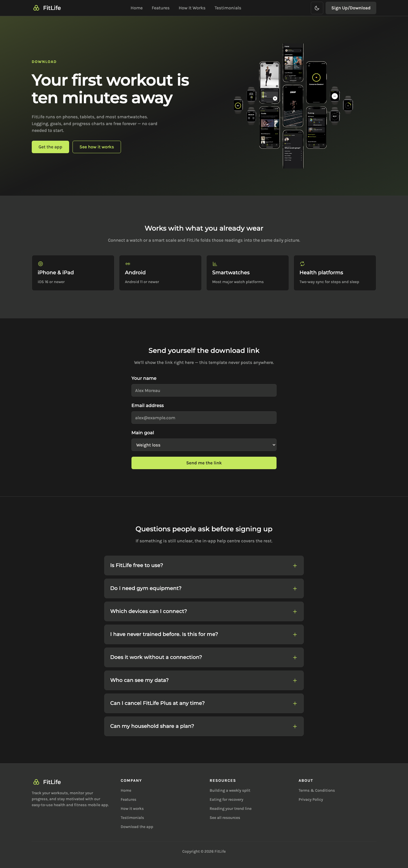This screenshot has width=408, height=868.
Task: Click plus icon beside 'Do I need gym equipment?'
Action: 295,589
